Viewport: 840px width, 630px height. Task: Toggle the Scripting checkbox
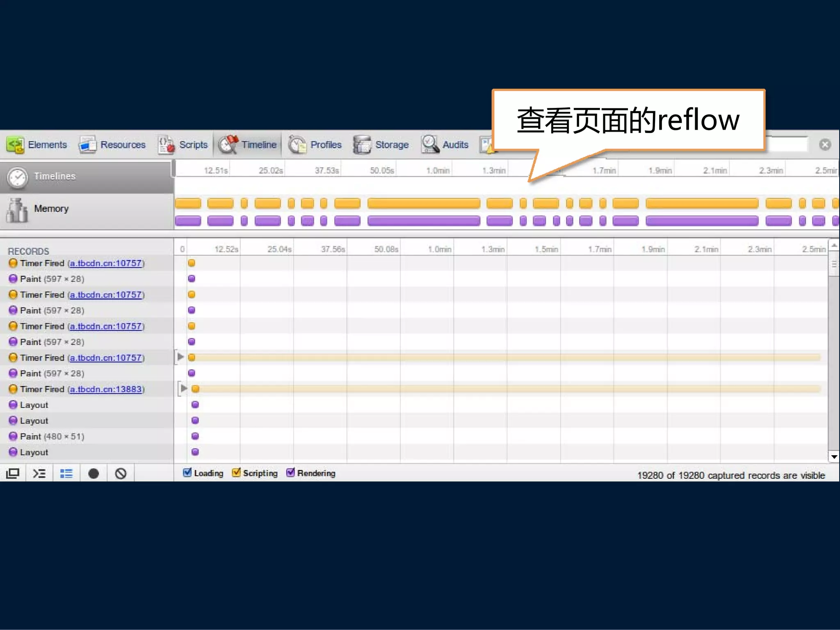(236, 472)
